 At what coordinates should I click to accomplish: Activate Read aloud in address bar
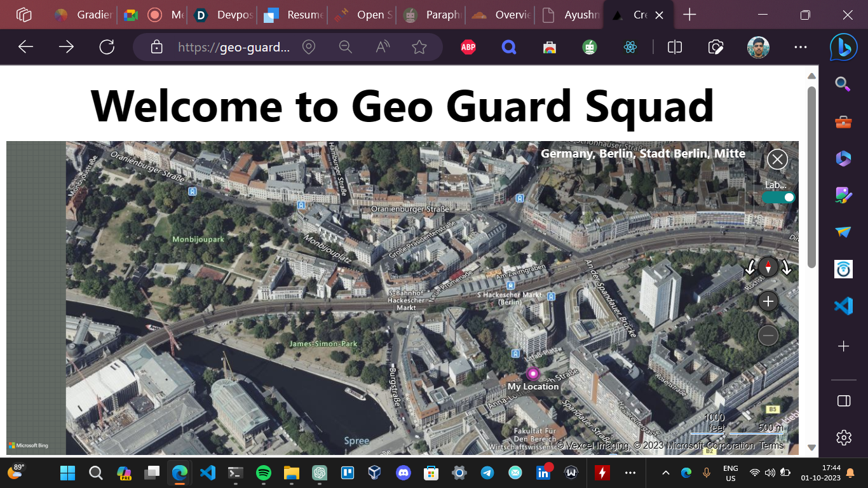click(383, 47)
